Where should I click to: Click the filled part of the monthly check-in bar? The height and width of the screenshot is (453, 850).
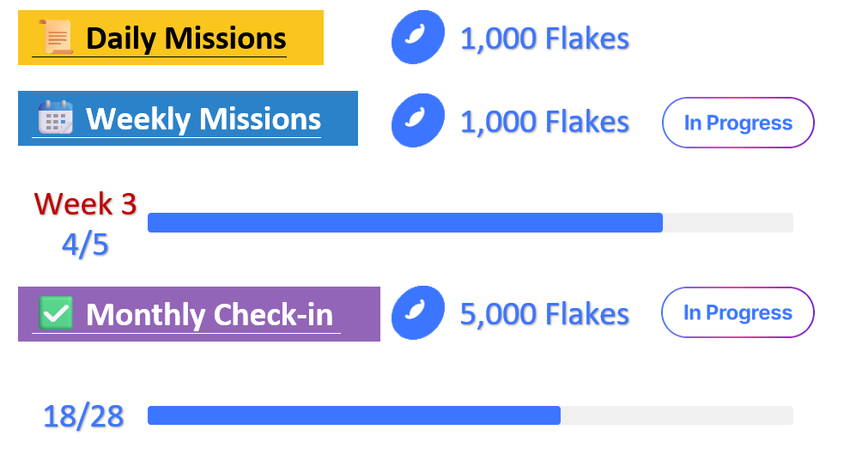coord(354,415)
